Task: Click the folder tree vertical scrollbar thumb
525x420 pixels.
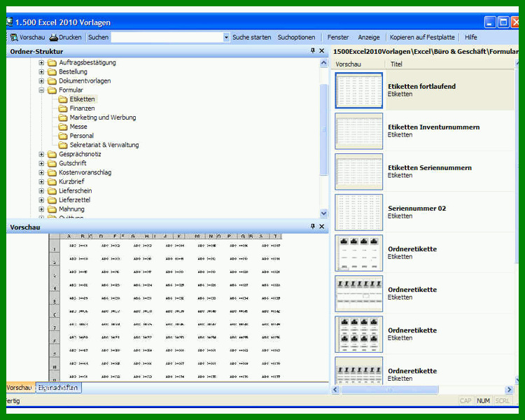Action: pos(324,129)
